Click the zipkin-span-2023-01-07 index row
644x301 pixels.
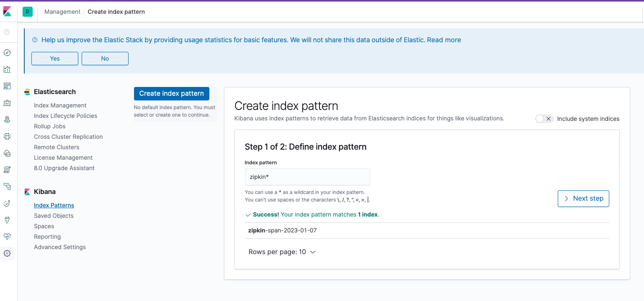pos(282,230)
